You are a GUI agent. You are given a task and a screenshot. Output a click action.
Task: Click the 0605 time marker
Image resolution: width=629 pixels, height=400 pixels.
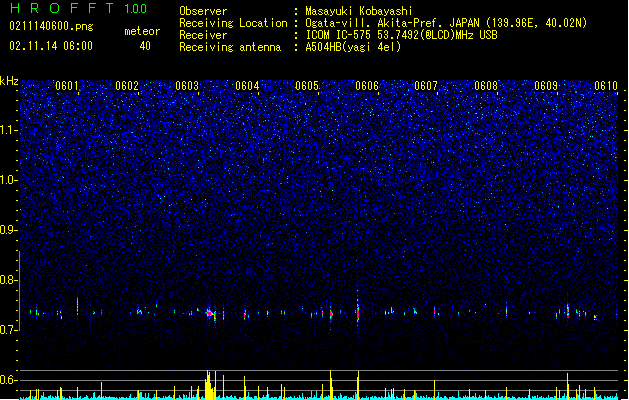pos(307,86)
